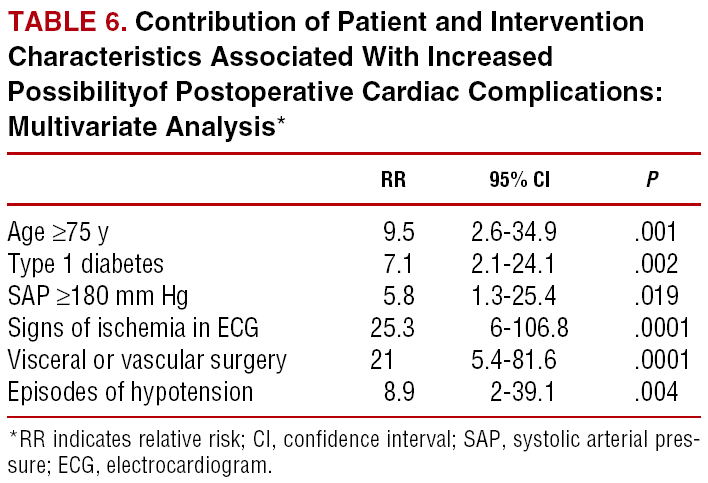Click the confidence interval 2.1-24.1
This screenshot has height=483, width=708.
(x=514, y=265)
